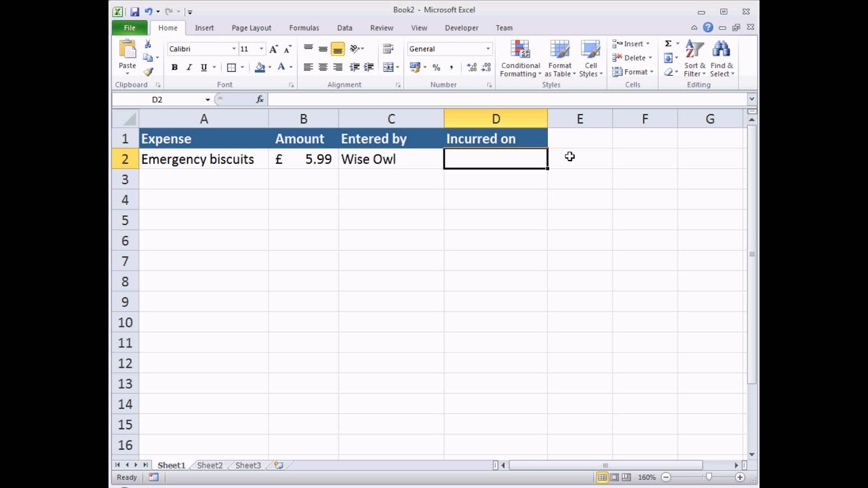Switch to the Developer tab

coord(461,28)
